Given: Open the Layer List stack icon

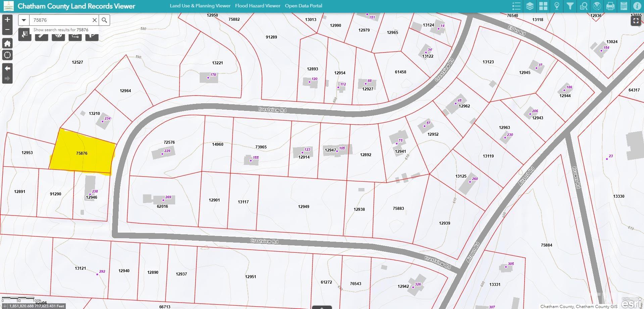Looking at the screenshot, I should (x=530, y=6).
